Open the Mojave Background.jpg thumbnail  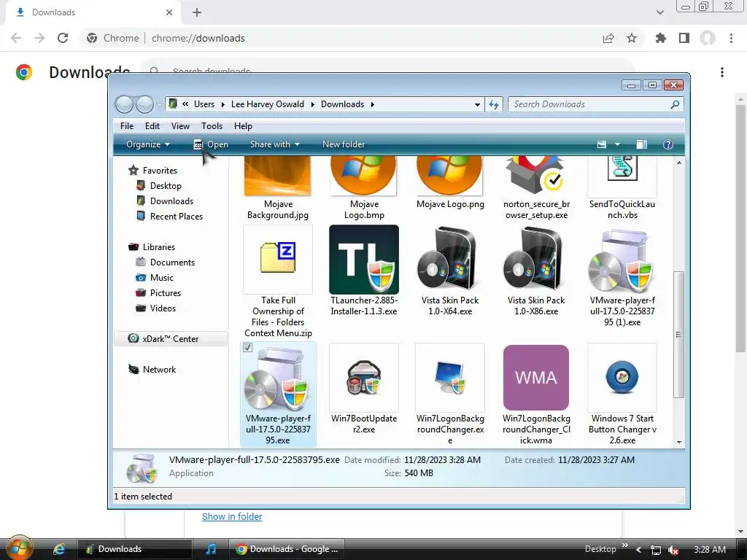(x=278, y=176)
